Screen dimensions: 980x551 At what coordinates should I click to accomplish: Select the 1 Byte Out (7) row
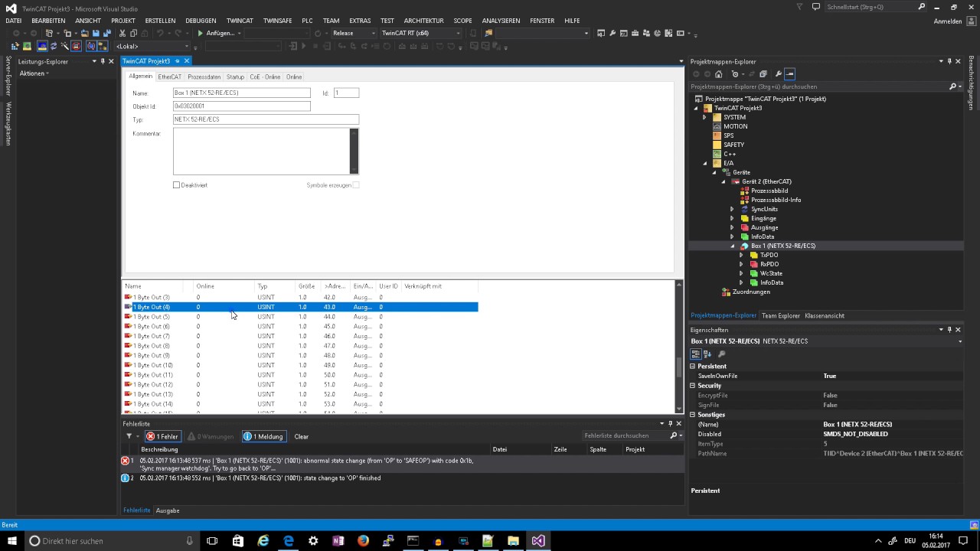pos(301,336)
